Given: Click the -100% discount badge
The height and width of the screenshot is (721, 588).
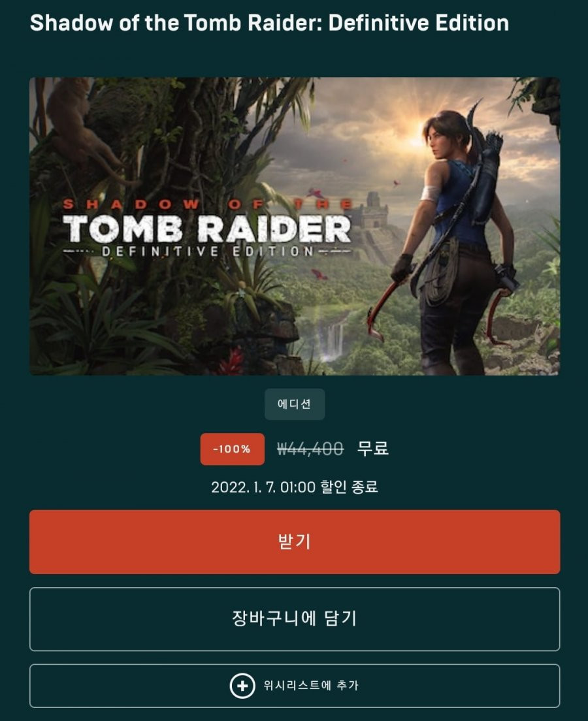Looking at the screenshot, I should (232, 449).
